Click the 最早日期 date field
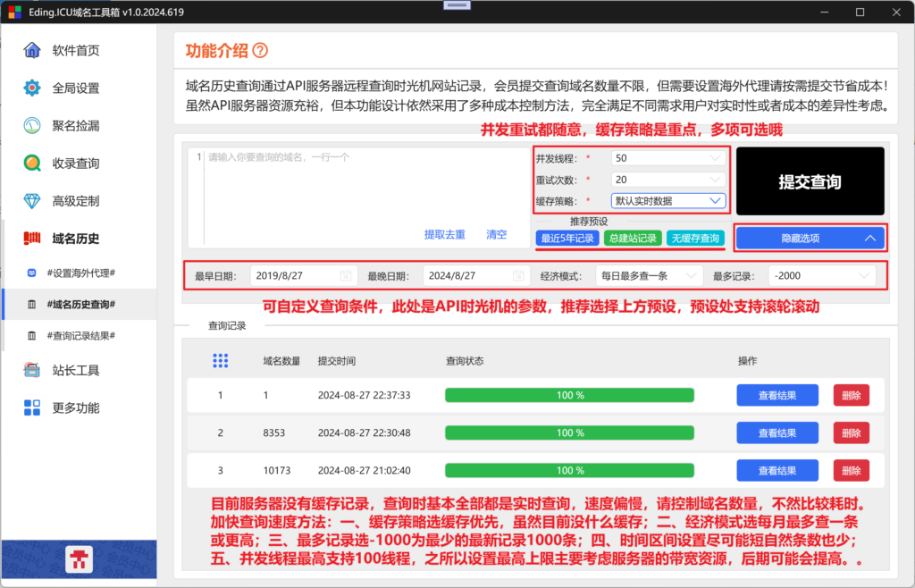Viewport: 915px width, 588px height. pyautogui.click(x=303, y=276)
